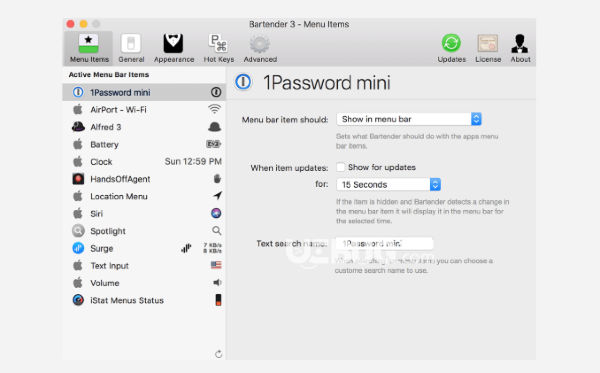Select the iStat Menus Status item
Image resolution: width=600 pixels, height=373 pixels.
pyautogui.click(x=144, y=300)
